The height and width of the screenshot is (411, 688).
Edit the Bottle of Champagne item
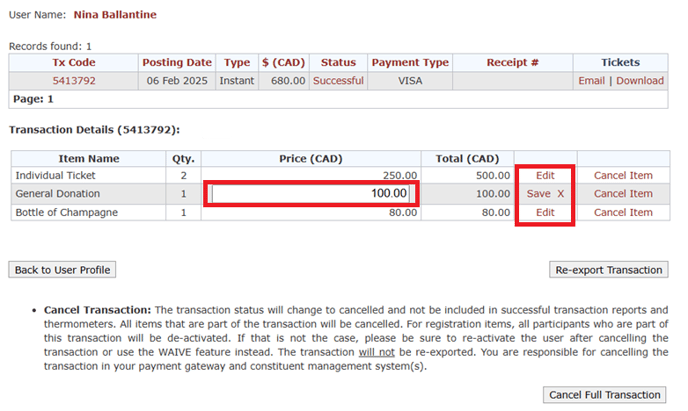[x=545, y=212]
